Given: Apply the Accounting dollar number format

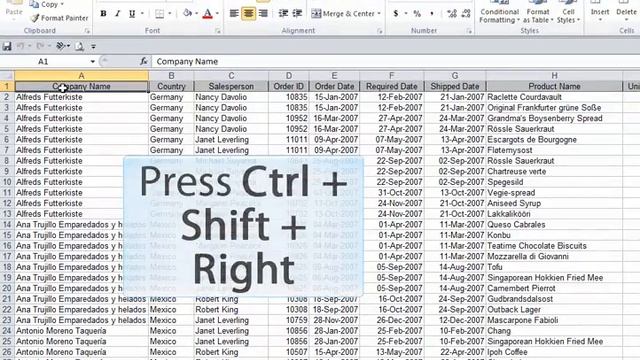Looking at the screenshot, I should click(x=396, y=13).
